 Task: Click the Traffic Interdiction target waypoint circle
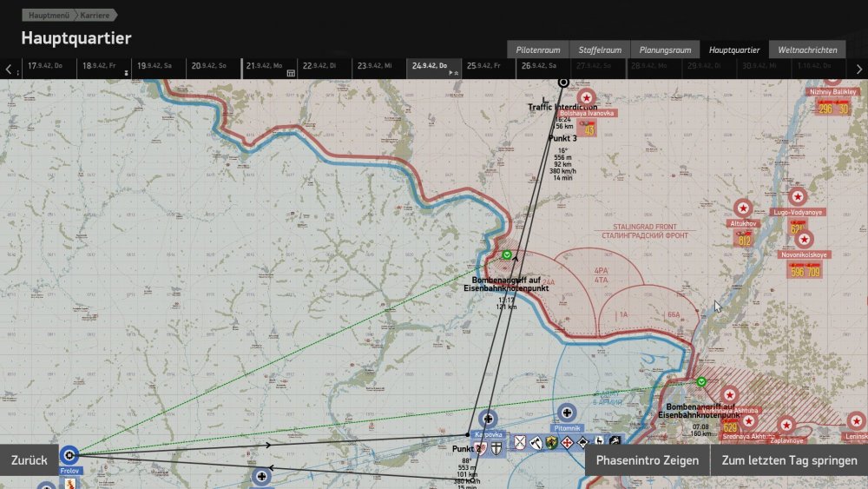point(562,82)
